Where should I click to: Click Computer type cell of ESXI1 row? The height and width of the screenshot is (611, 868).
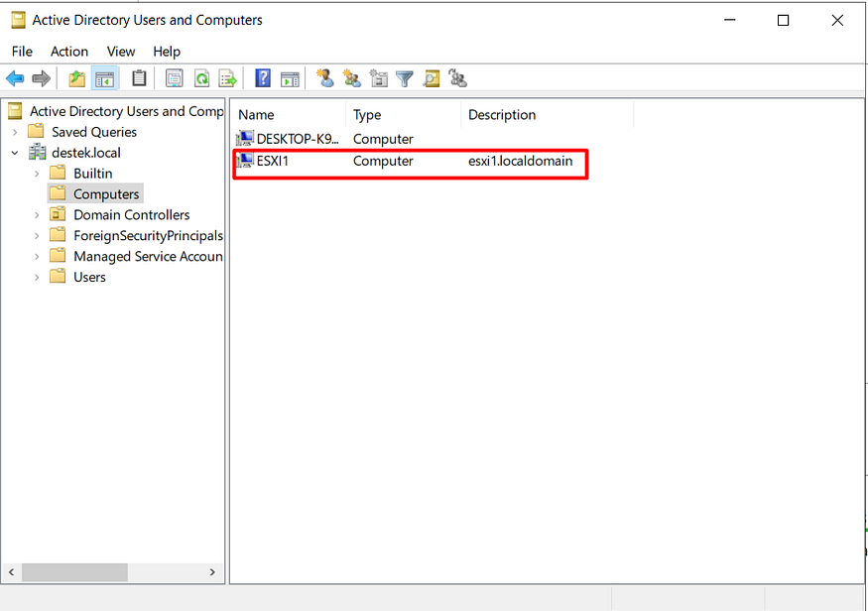[x=383, y=161]
